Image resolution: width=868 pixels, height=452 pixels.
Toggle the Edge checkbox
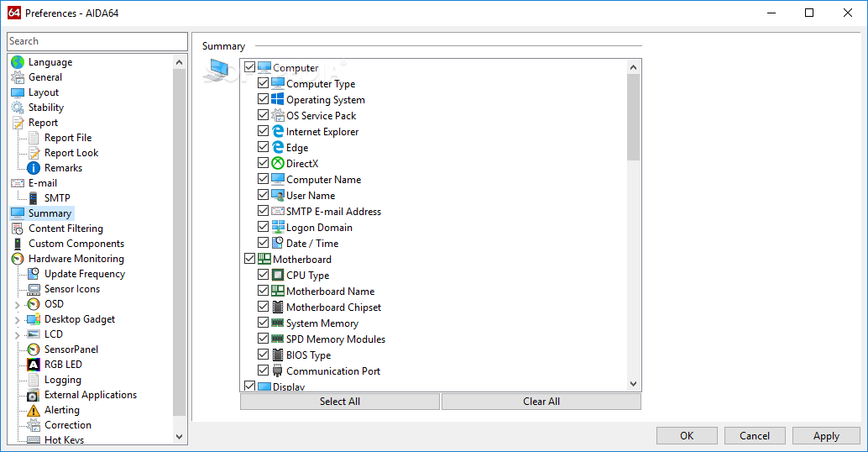263,147
